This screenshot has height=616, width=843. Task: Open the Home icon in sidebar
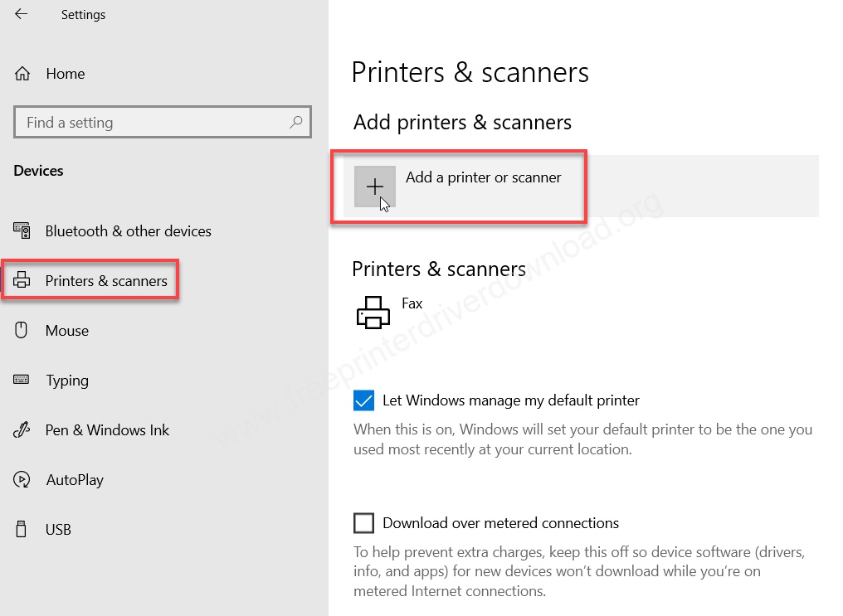tap(22, 74)
